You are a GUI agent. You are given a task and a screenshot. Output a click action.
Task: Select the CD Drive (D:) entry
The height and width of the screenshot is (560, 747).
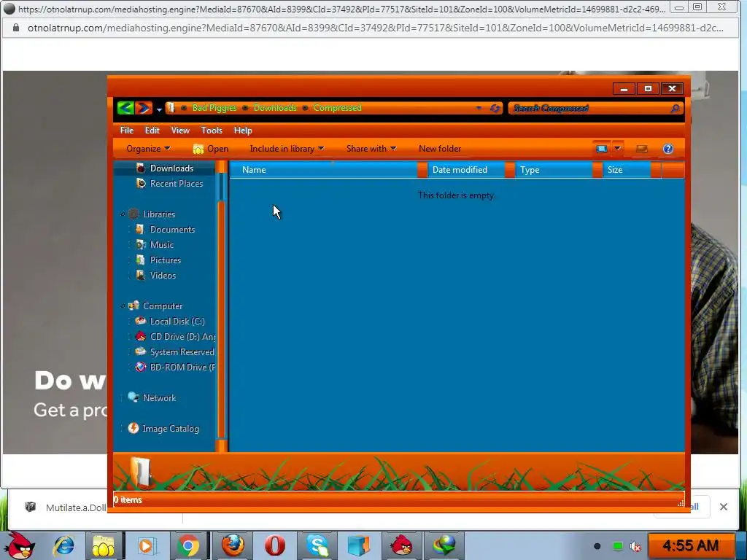(x=175, y=337)
